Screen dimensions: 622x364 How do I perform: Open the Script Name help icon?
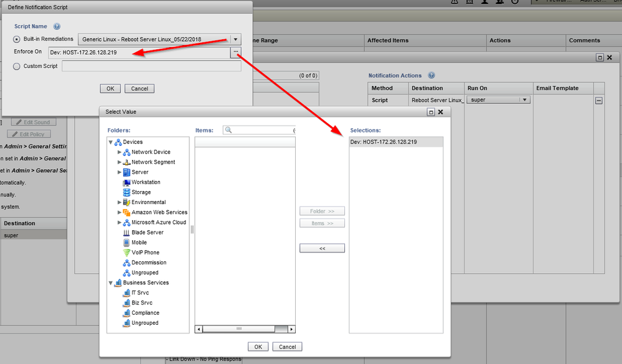tap(57, 26)
